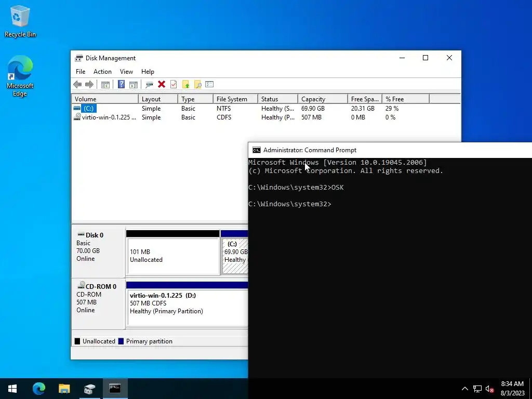The width and height of the screenshot is (532, 399).
Task: Open the clock and date flyout
Action: 512,389
